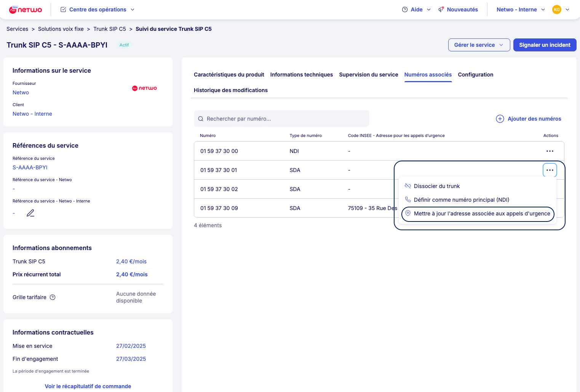Click the search magnifier icon
580x392 pixels.
pyautogui.click(x=201, y=119)
